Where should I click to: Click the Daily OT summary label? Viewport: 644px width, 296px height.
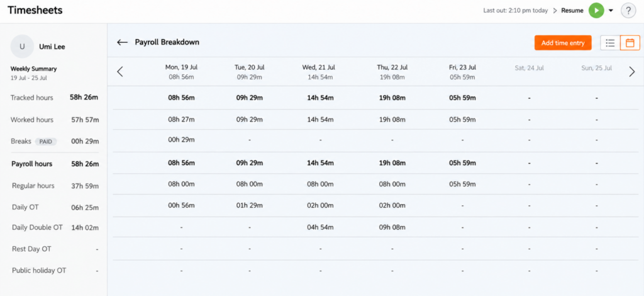[x=25, y=207]
